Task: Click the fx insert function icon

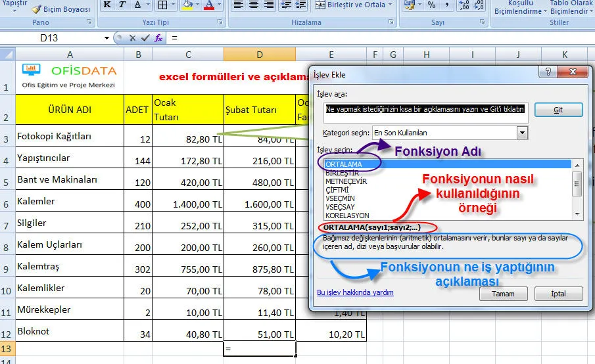Action: pyautogui.click(x=158, y=38)
